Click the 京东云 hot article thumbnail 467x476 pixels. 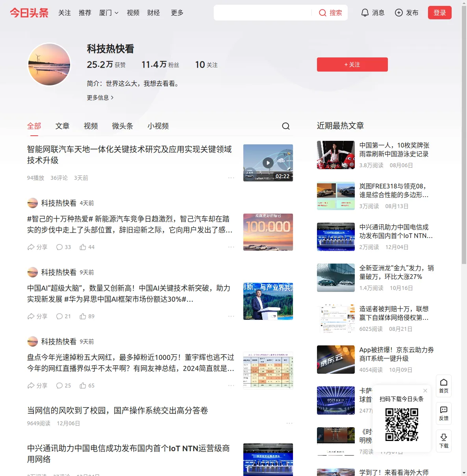click(x=336, y=360)
